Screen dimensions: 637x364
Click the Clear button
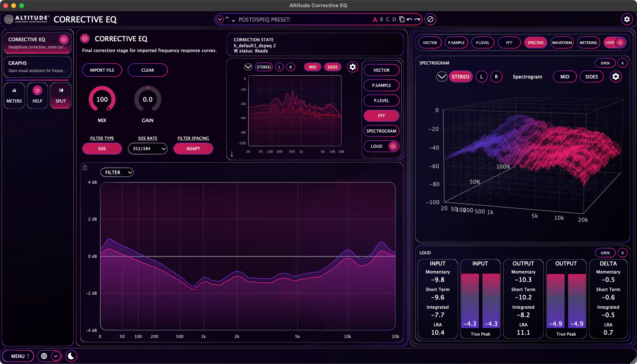[148, 70]
